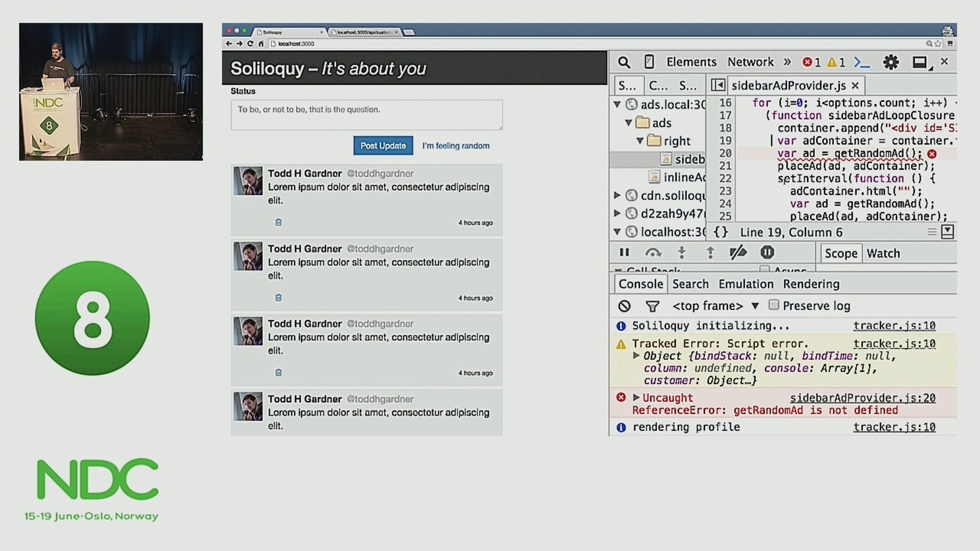
Task: Expand the logged Object details
Action: point(636,355)
